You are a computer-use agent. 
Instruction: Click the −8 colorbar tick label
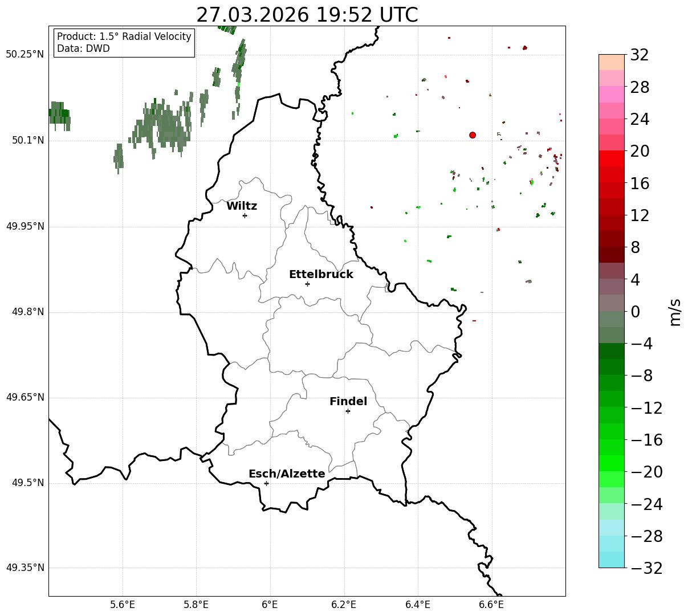pyautogui.click(x=641, y=376)
